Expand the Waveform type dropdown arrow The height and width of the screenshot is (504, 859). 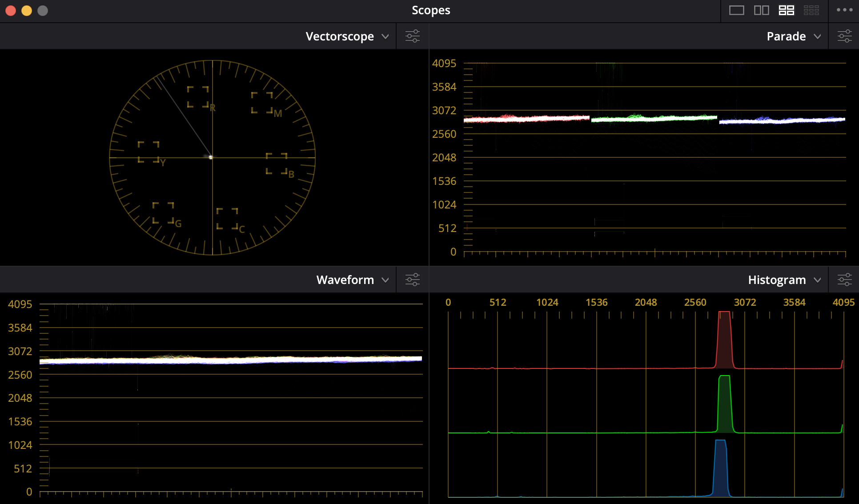click(x=385, y=280)
